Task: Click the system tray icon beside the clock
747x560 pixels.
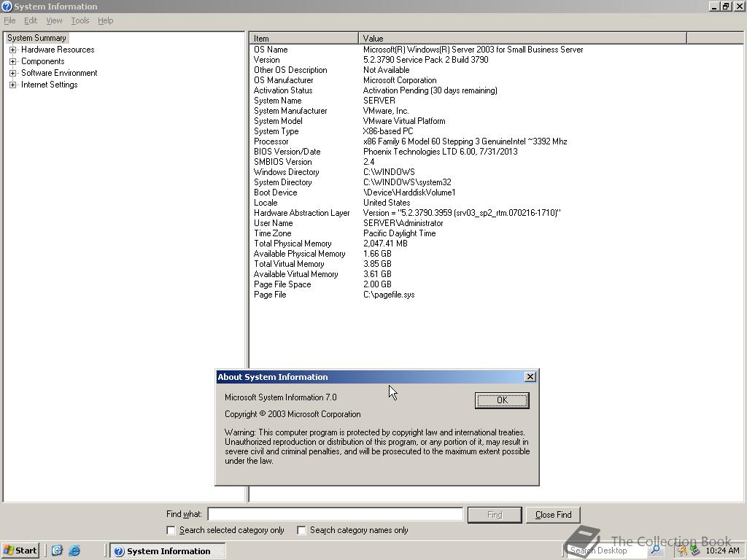Action: tap(695, 551)
